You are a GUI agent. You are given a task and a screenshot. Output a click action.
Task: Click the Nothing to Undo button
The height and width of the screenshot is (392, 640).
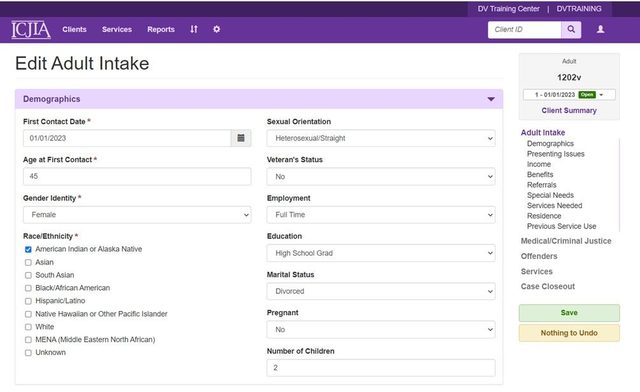pos(569,333)
